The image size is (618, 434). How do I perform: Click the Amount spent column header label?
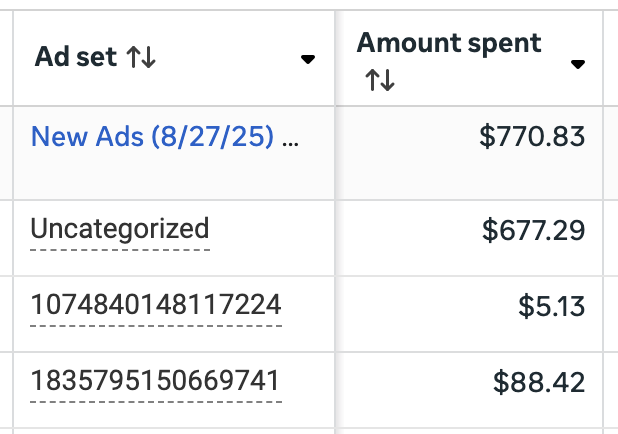(449, 43)
